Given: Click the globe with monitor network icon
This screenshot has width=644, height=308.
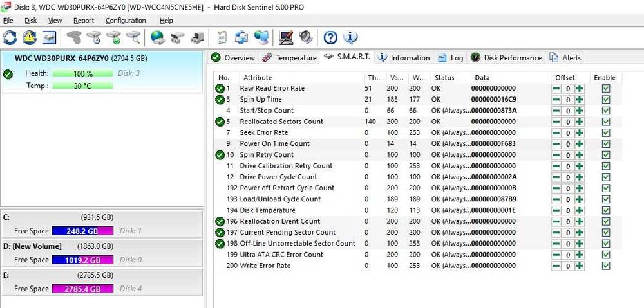Looking at the screenshot, I should tap(261, 37).
